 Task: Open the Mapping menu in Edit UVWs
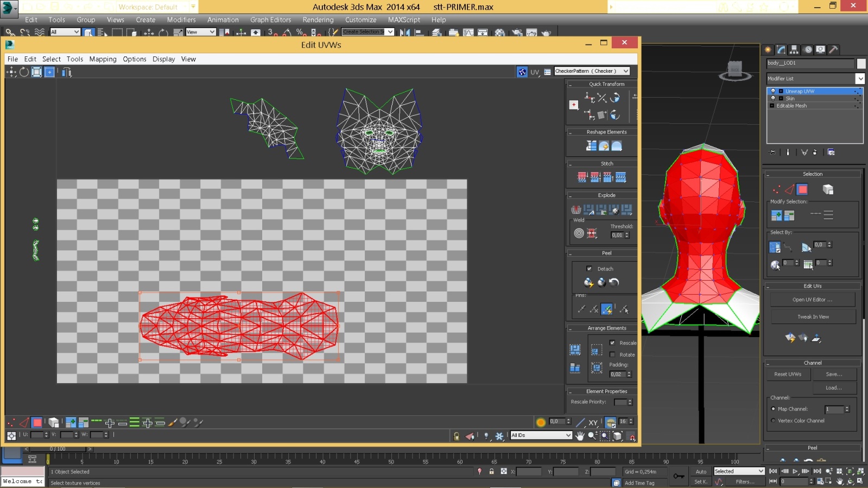pyautogui.click(x=103, y=59)
